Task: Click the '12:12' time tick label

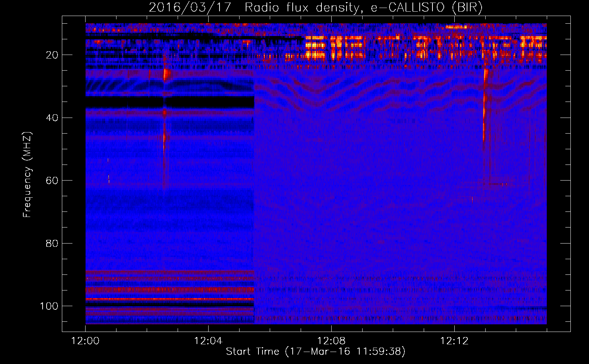Action: [454, 341]
